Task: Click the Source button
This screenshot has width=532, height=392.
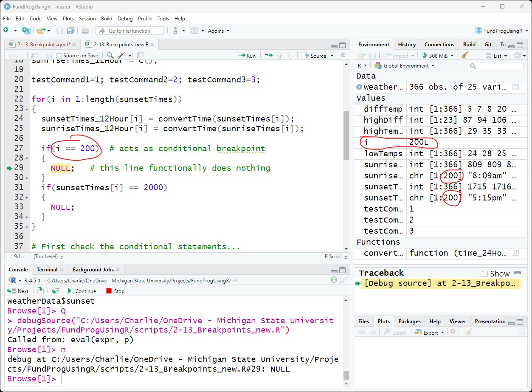Action: (x=314, y=56)
